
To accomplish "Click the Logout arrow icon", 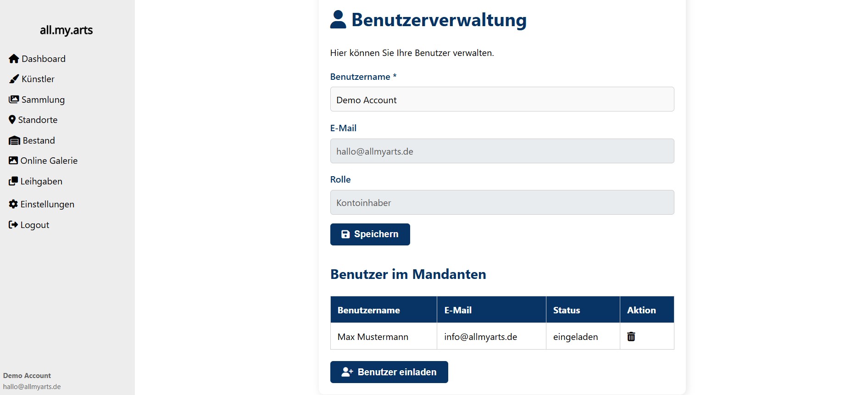I will pyautogui.click(x=13, y=225).
